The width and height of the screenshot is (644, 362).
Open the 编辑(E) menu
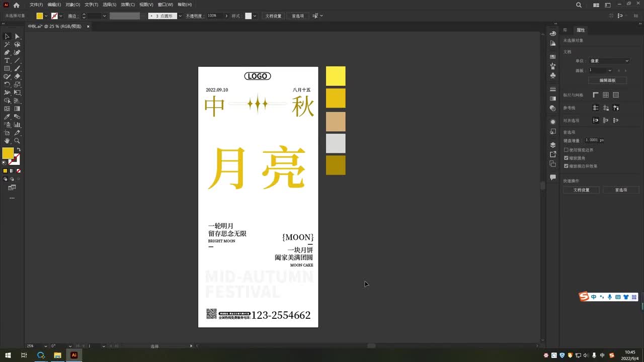click(54, 5)
